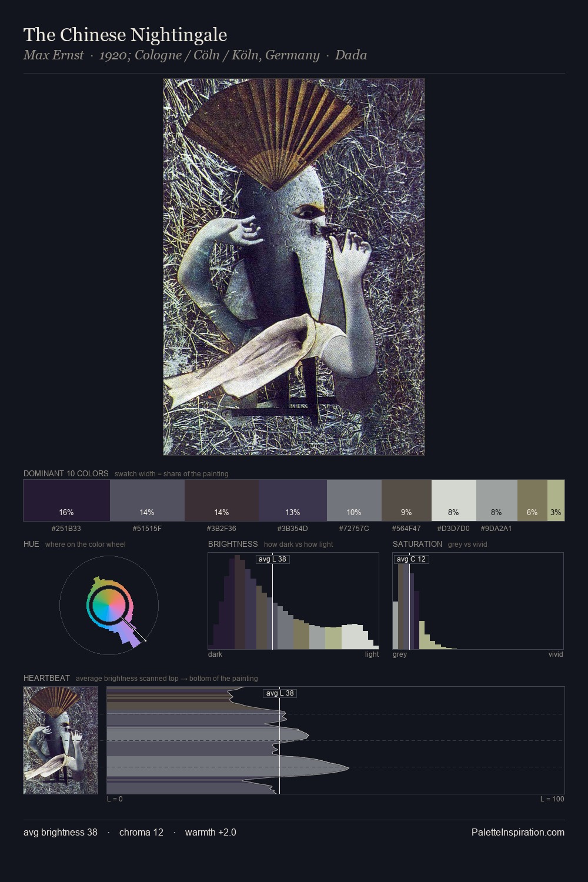Click the Dada style label

(351, 55)
